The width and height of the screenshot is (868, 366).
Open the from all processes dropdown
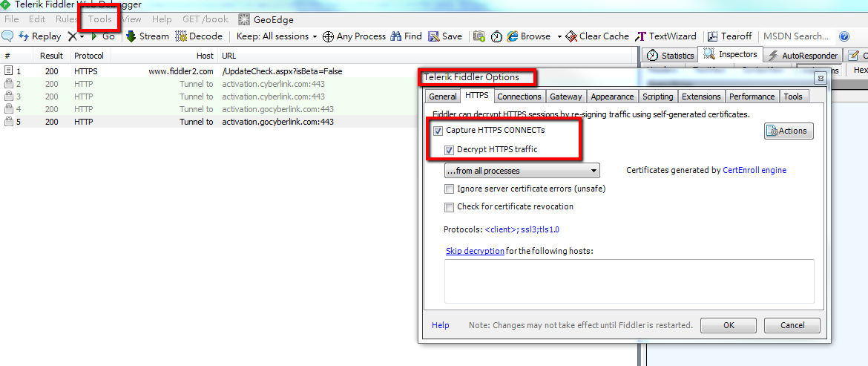coord(522,171)
